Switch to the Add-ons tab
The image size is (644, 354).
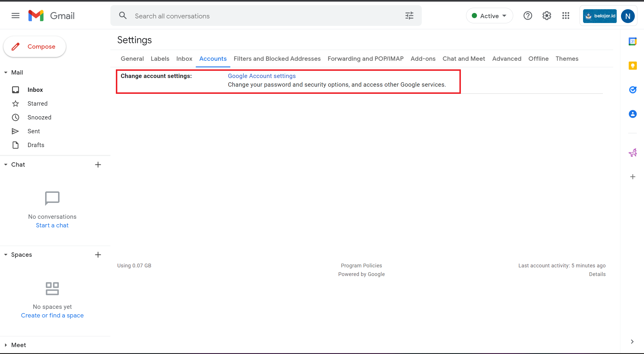(x=423, y=59)
